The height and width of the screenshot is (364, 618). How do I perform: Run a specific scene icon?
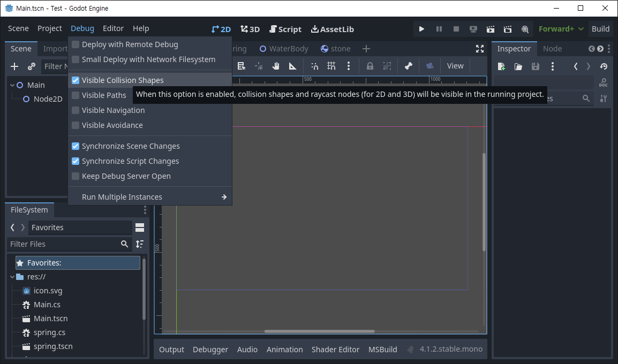(x=508, y=29)
